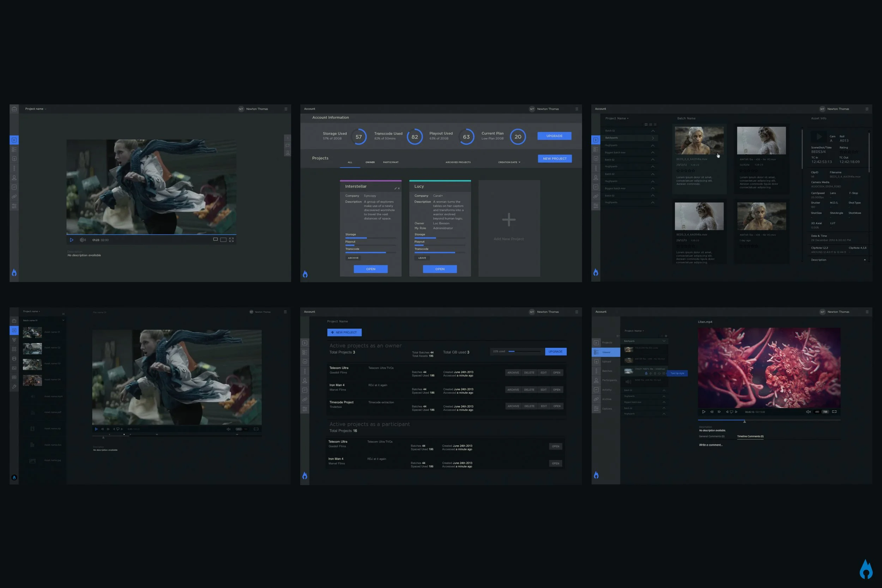882x588 pixels.
Task: Click blue lock icon under CRAZY PANTS asset
Action: point(646,374)
